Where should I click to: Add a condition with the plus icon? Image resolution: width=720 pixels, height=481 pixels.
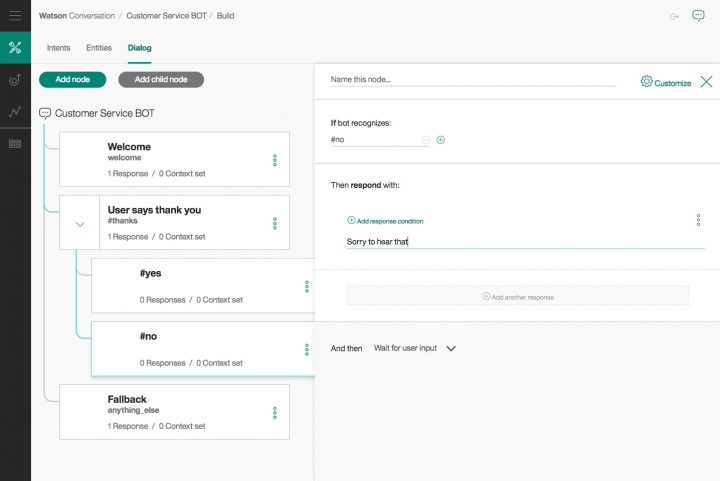(441, 140)
